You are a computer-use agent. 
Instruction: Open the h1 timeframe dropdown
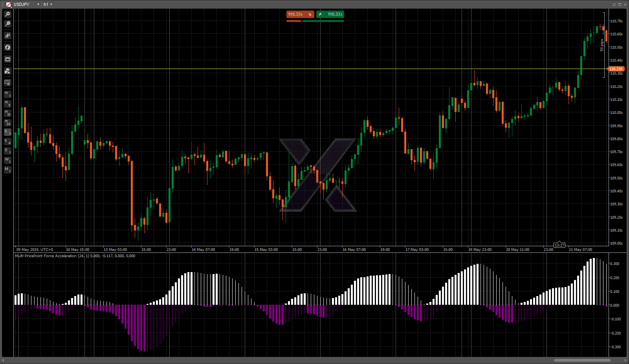pyautogui.click(x=51, y=4)
